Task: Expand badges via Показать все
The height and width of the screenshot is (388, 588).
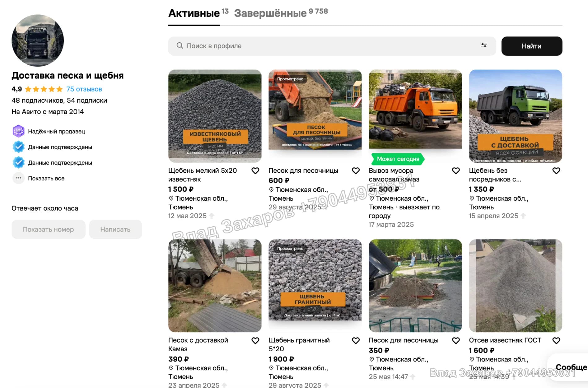Action: click(46, 178)
